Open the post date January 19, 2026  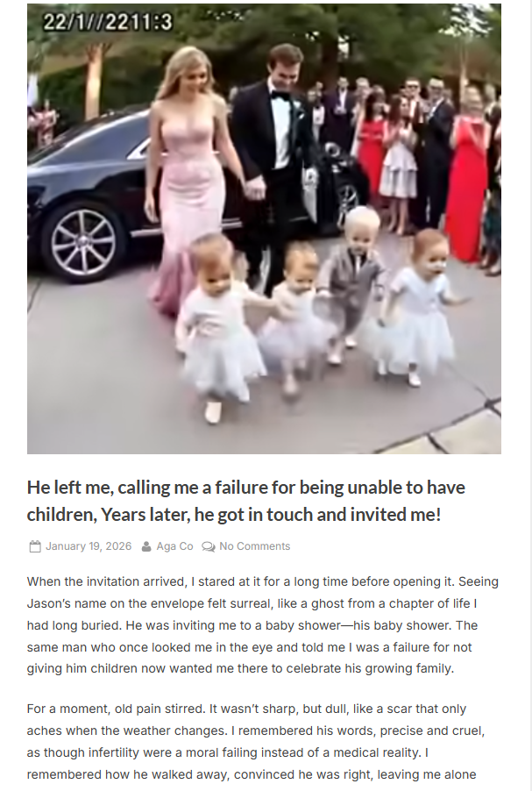[89, 546]
